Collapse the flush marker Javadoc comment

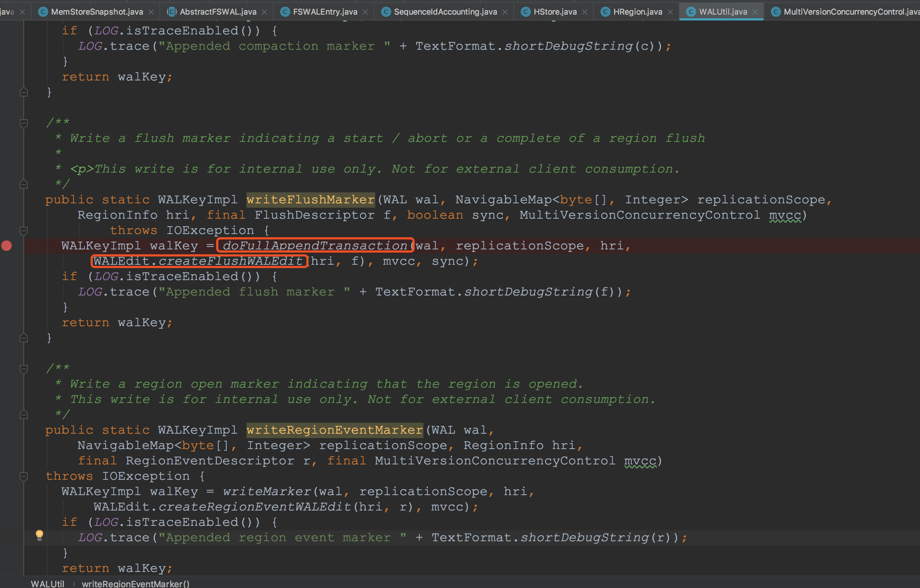coord(24,123)
